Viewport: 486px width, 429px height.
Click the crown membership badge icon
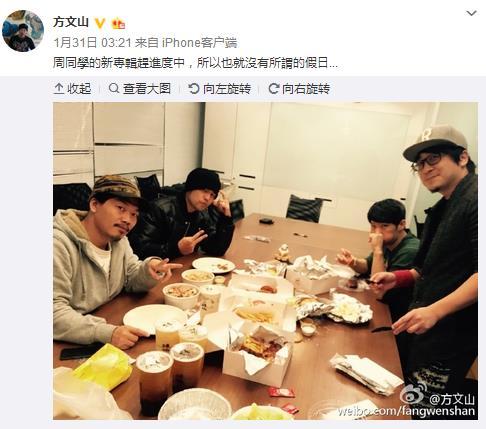point(118,23)
